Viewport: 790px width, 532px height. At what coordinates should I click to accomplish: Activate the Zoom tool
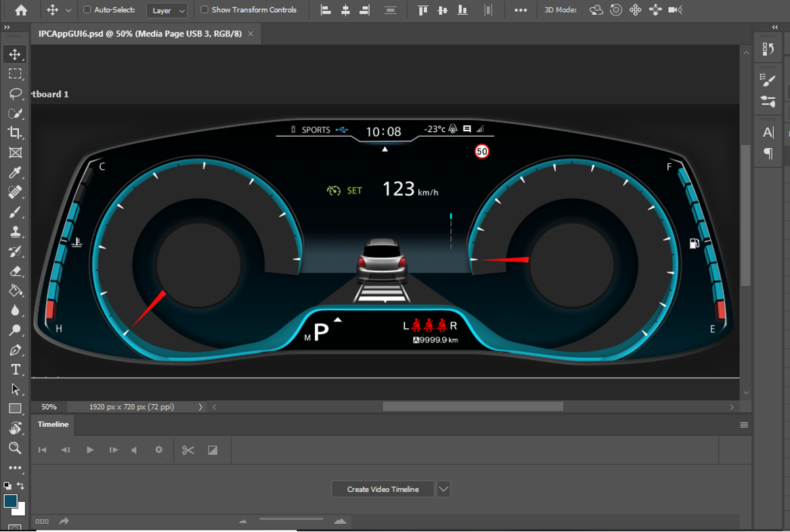(x=15, y=448)
